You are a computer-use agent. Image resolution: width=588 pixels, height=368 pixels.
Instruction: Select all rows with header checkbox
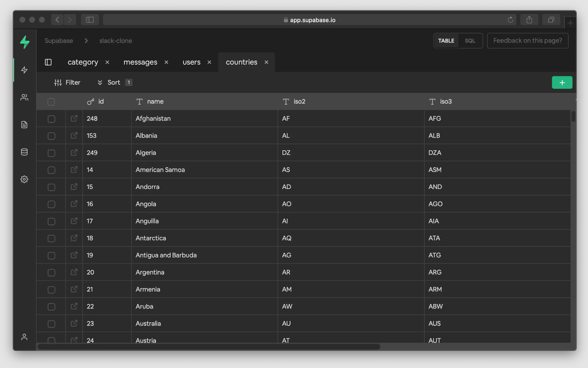tap(51, 102)
